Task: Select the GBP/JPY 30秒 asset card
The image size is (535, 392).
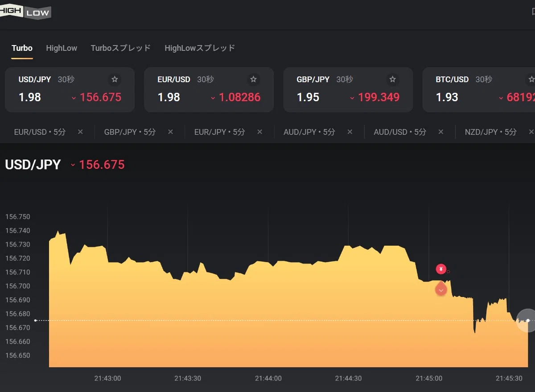Action: tap(348, 90)
